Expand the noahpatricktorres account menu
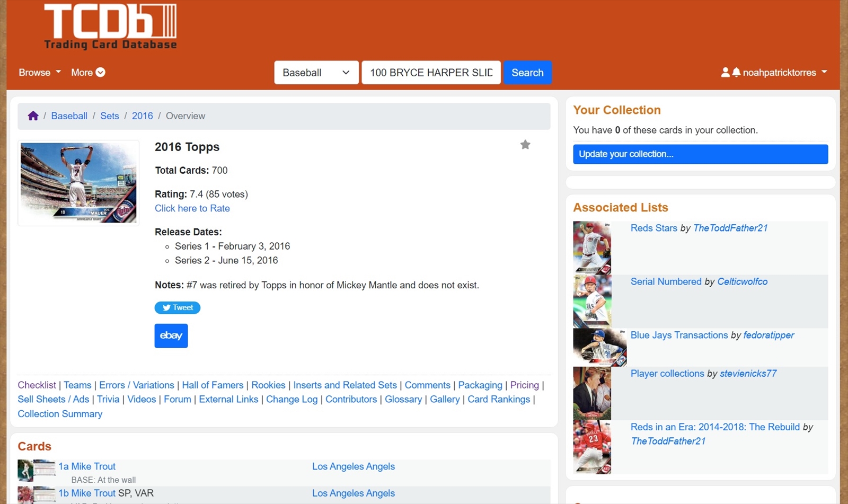Viewport: 848px width, 504px height. tap(784, 72)
